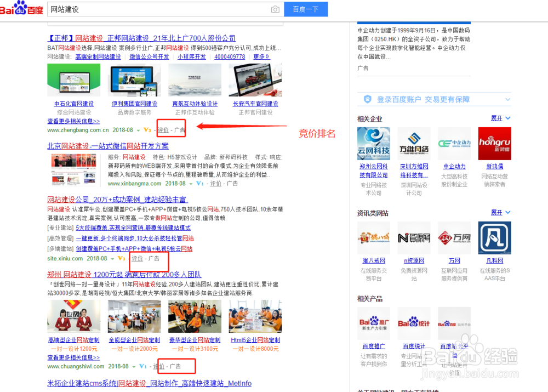
Task: Open 一键更新 多个终端同步 sublink
Action: coord(135,238)
